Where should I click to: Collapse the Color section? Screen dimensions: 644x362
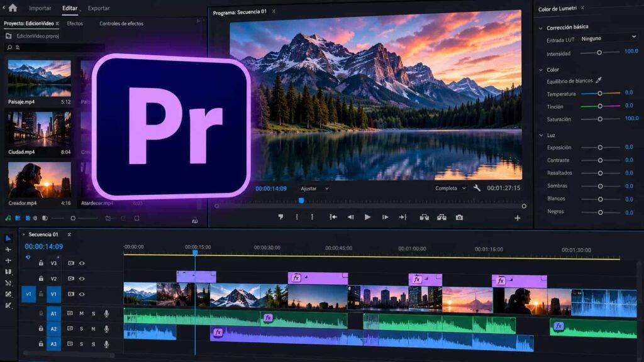pos(540,70)
